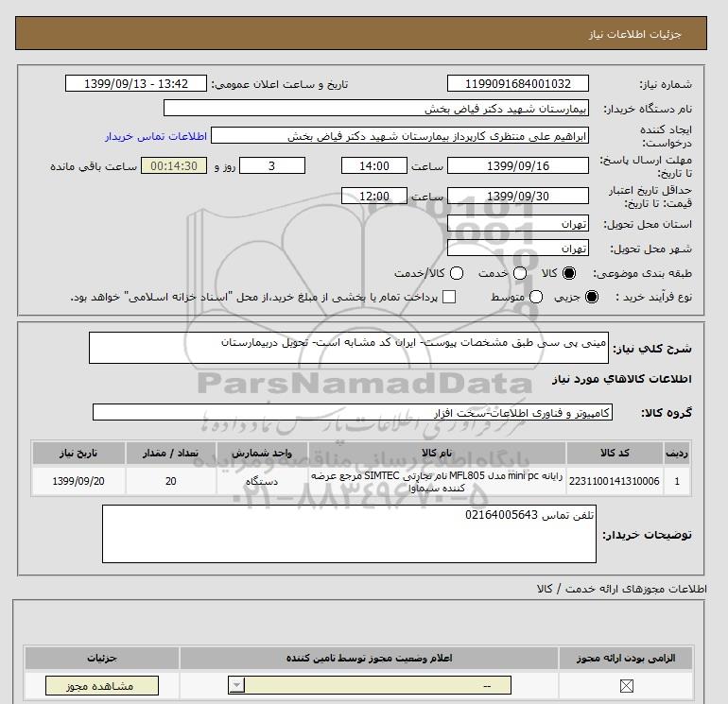
Task: Click the deadline time field 14:00
Action: (374, 165)
